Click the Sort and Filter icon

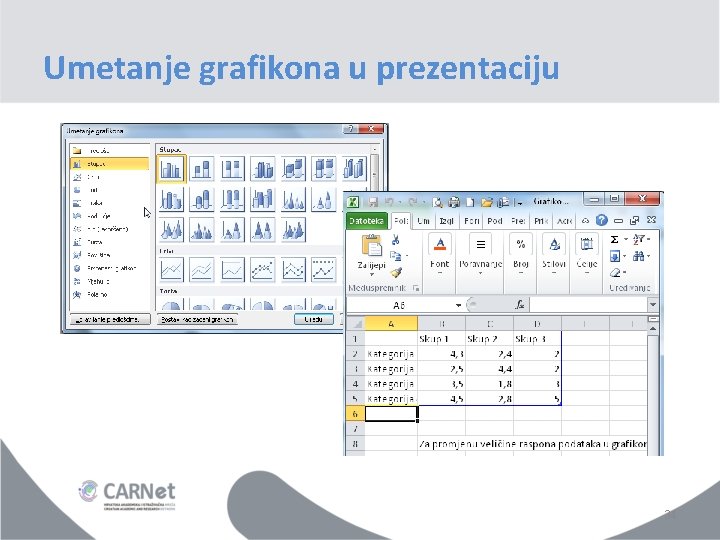point(639,239)
